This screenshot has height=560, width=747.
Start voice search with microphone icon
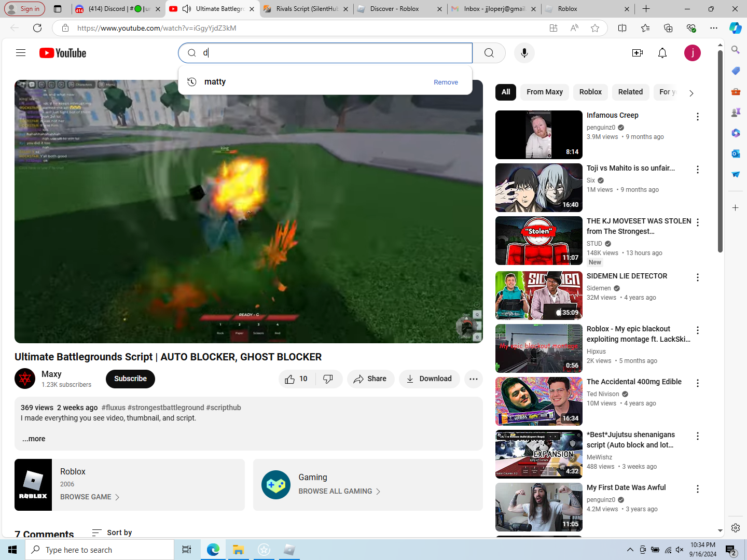(x=524, y=53)
